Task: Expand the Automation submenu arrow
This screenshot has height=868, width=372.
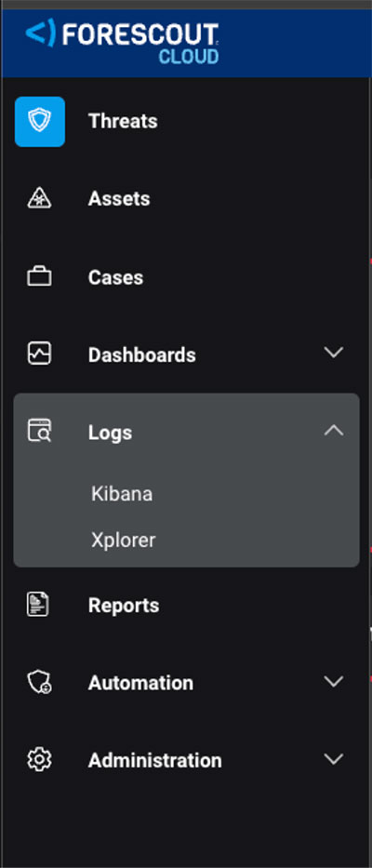Action: [334, 681]
